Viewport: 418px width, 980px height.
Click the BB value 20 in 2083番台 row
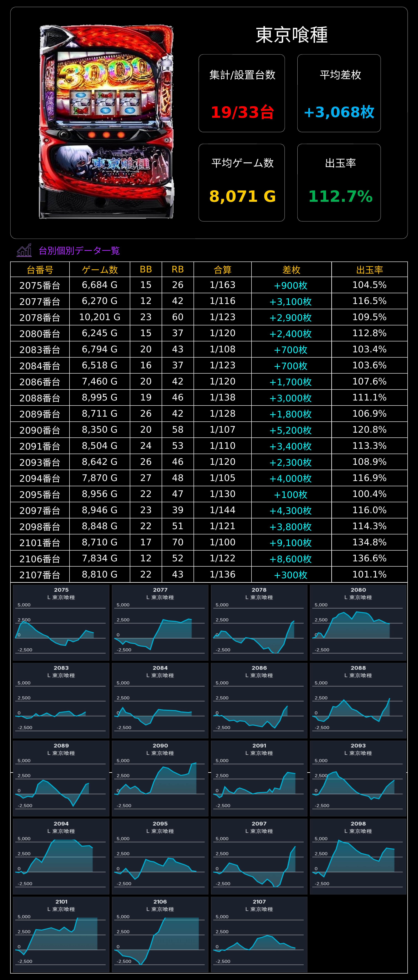(x=146, y=349)
